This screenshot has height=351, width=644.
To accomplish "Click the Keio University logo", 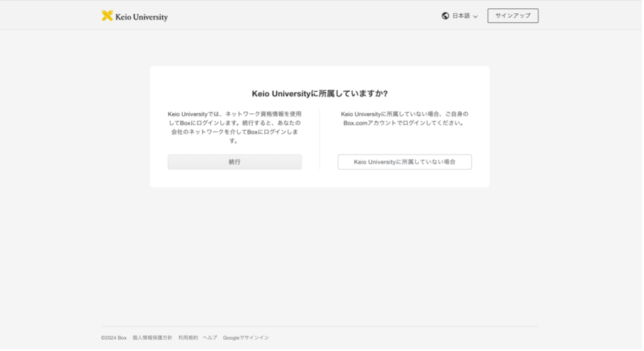I will [x=135, y=16].
